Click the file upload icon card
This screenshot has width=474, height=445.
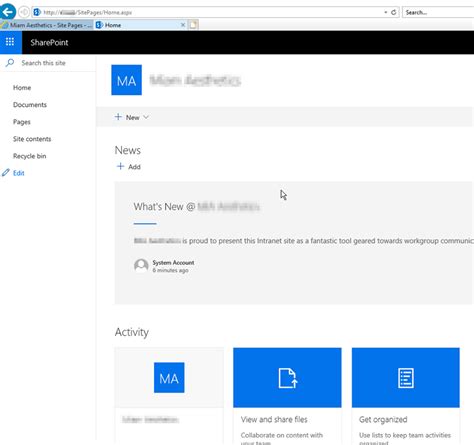(x=287, y=377)
